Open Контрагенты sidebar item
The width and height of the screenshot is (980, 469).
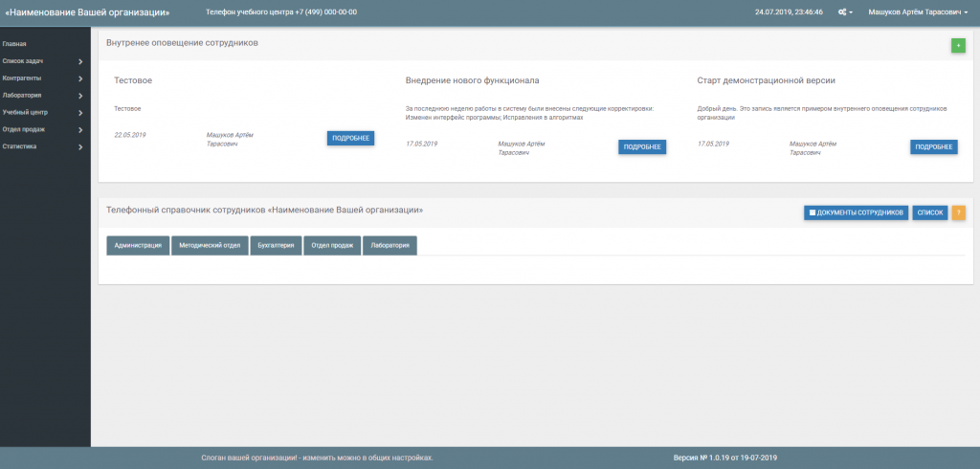point(22,78)
